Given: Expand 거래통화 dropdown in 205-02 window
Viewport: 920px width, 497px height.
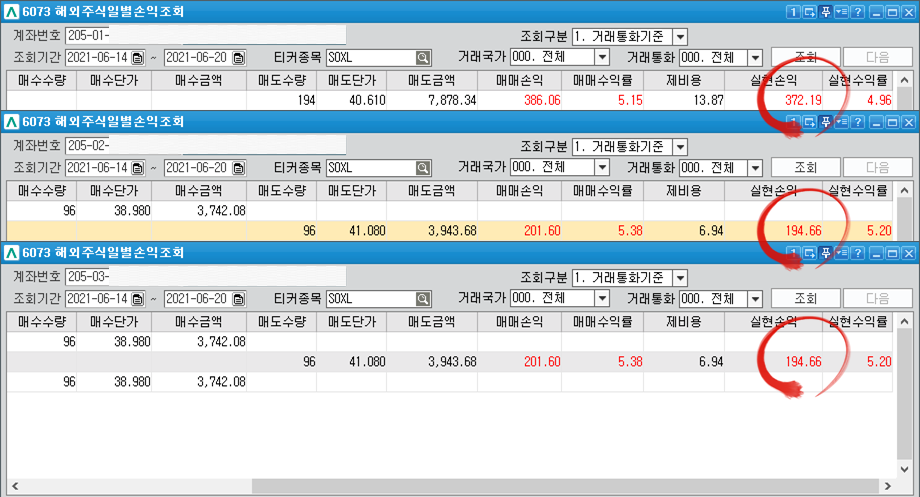Looking at the screenshot, I should pyautogui.click(x=755, y=168).
